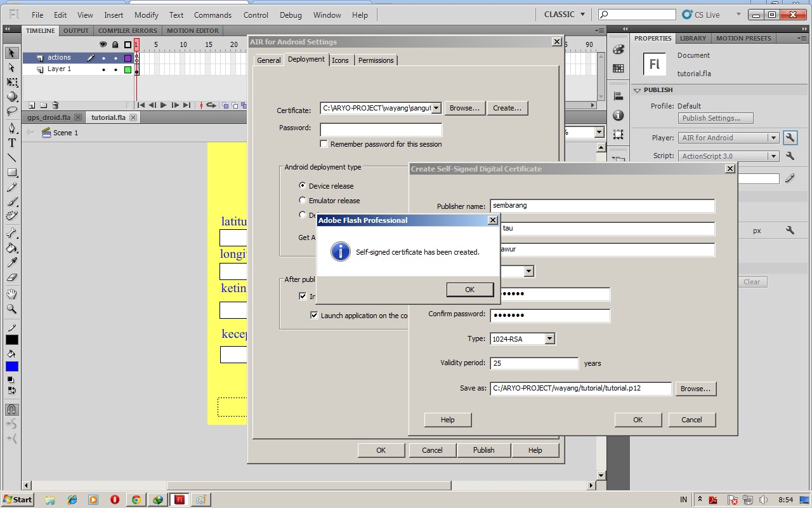
Task: Open the Swatches panel in the right dock
Action: click(619, 67)
